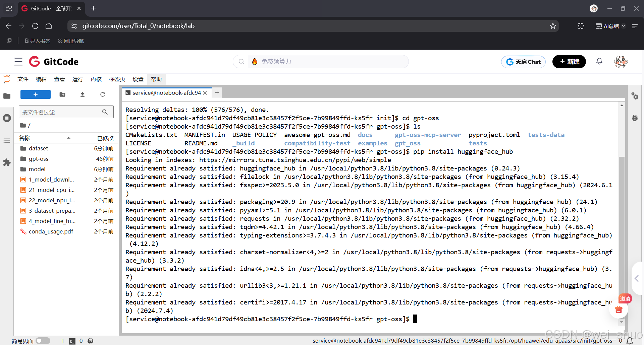The height and width of the screenshot is (345, 644).
Task: Open the GitCode hamburger menu
Action: (x=18, y=62)
